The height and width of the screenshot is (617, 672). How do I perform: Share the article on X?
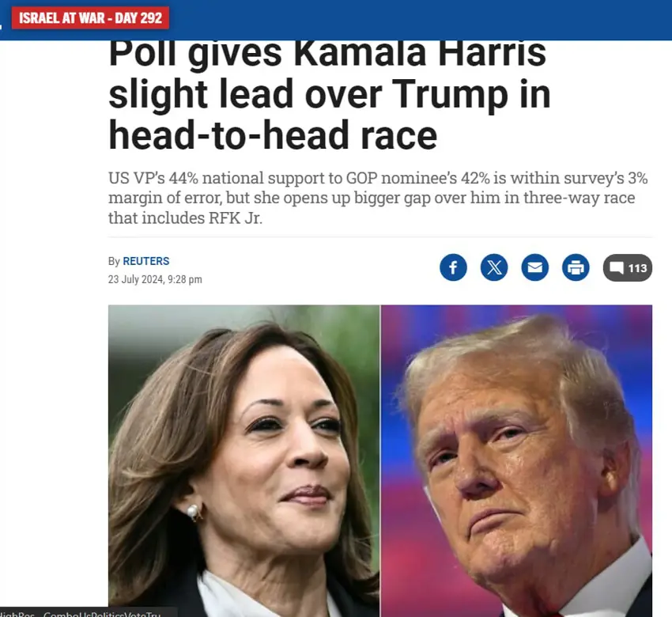coord(493,267)
